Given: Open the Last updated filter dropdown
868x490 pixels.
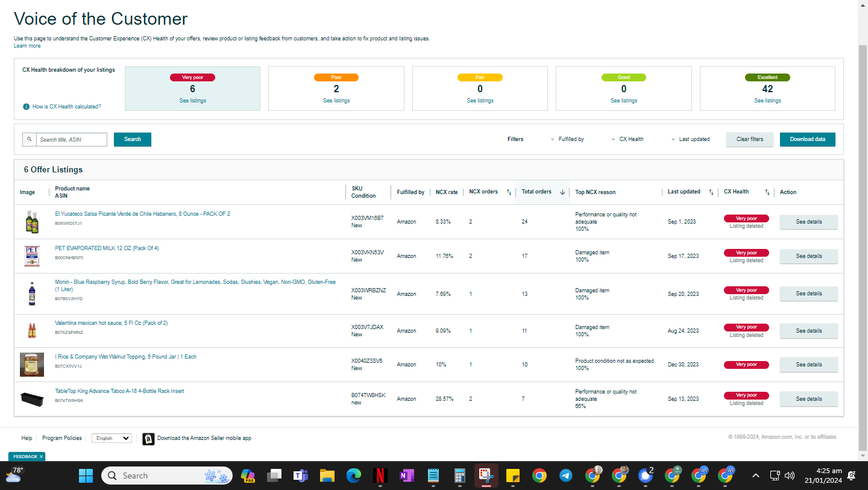Looking at the screenshot, I should coord(691,139).
